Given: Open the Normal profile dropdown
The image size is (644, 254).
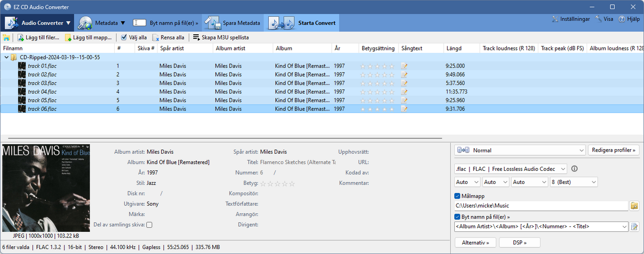Looking at the screenshot, I should [520, 150].
